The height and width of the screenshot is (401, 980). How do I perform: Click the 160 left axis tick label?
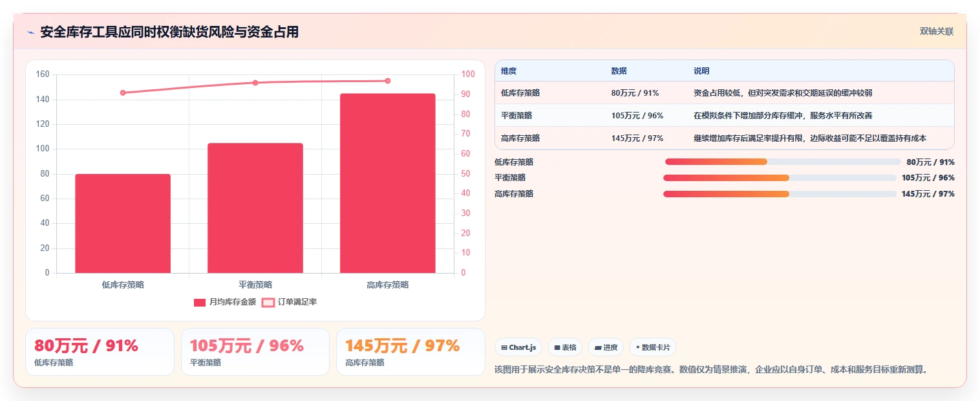pos(43,74)
